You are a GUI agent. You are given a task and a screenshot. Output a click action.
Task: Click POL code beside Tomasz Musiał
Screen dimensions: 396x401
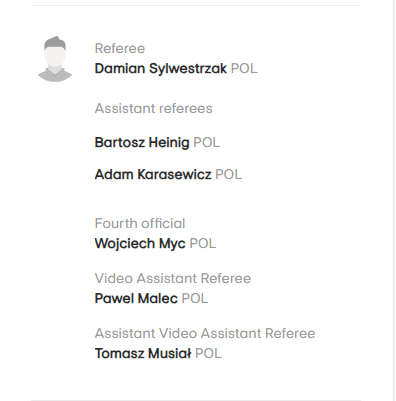tap(208, 353)
